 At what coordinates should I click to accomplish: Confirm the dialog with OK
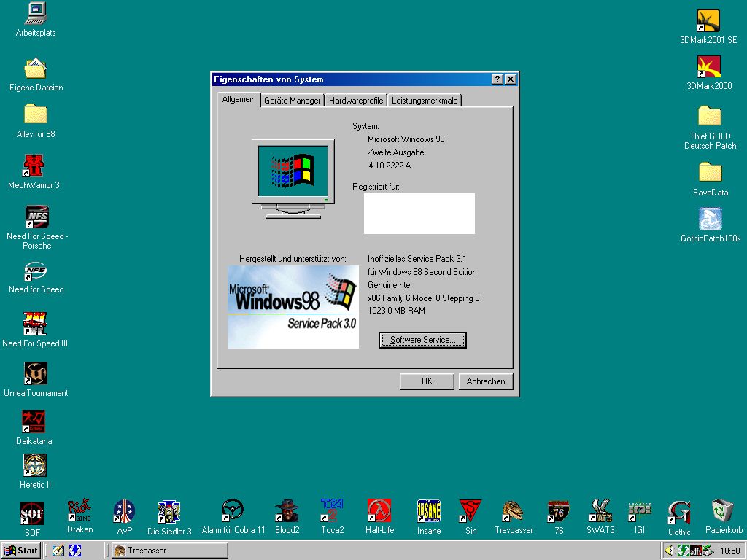coord(427,381)
